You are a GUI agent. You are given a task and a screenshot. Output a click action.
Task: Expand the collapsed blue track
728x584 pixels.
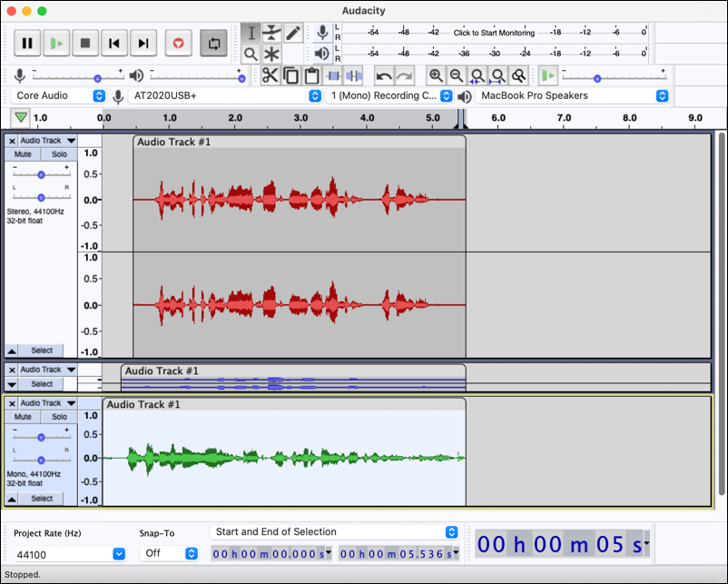coord(12,384)
